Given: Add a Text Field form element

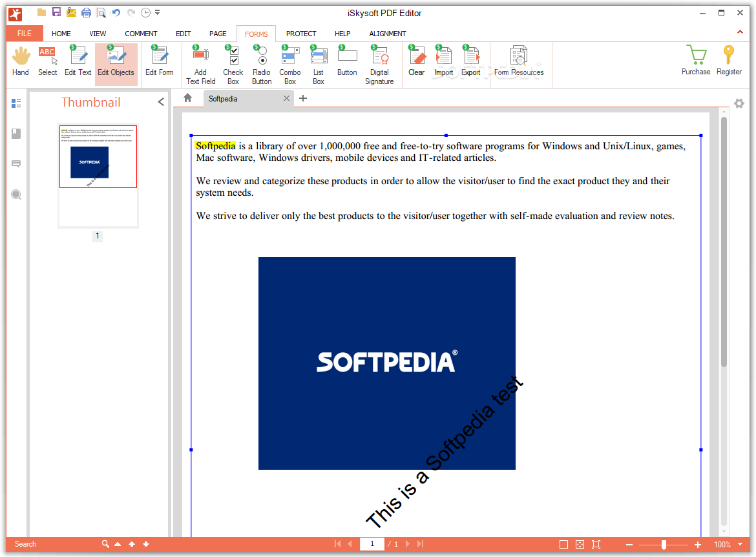Looking at the screenshot, I should click(200, 65).
